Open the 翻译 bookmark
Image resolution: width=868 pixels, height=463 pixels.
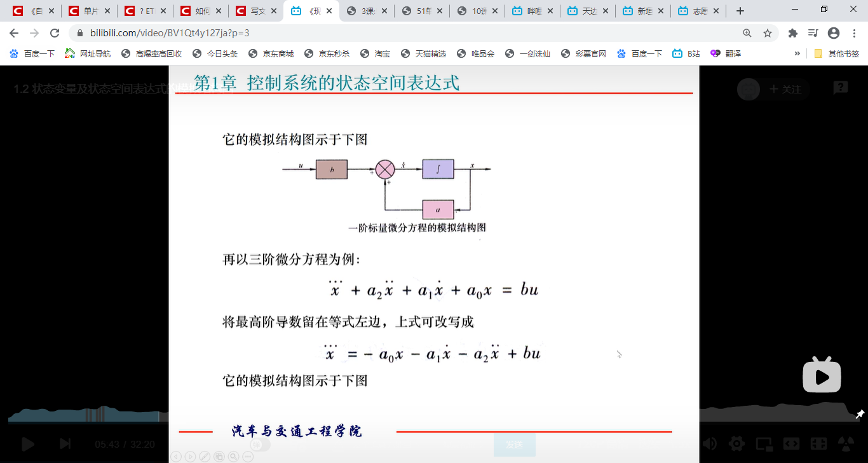pos(726,53)
